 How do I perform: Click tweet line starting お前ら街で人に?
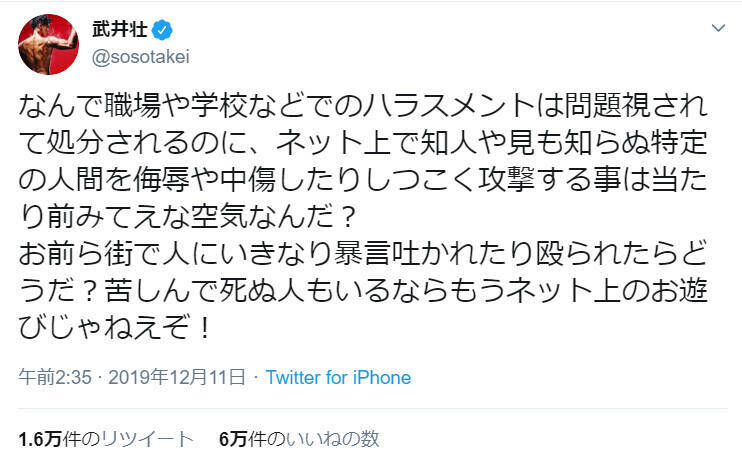370,266
